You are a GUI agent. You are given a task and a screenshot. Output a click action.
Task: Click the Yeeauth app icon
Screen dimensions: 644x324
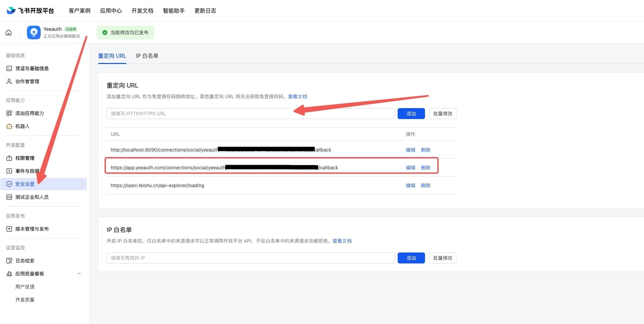(34, 33)
